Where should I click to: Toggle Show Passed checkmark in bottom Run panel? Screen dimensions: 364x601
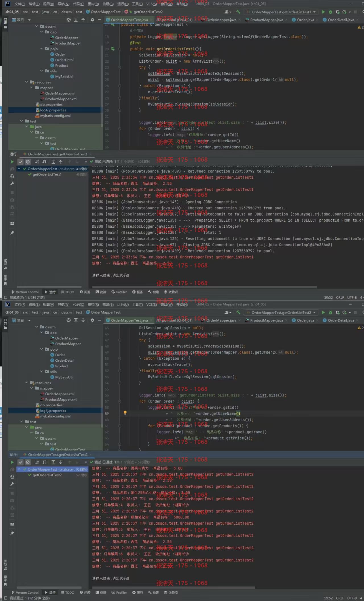(20, 462)
